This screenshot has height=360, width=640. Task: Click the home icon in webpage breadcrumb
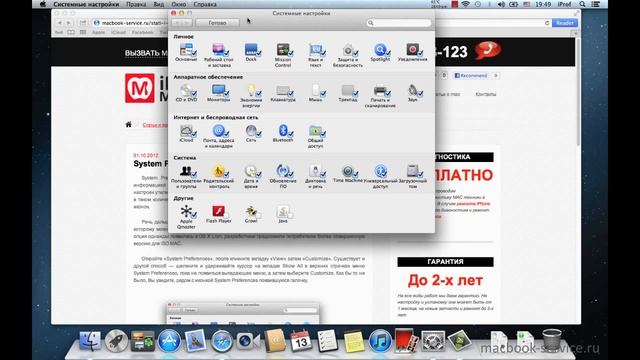tap(129, 124)
